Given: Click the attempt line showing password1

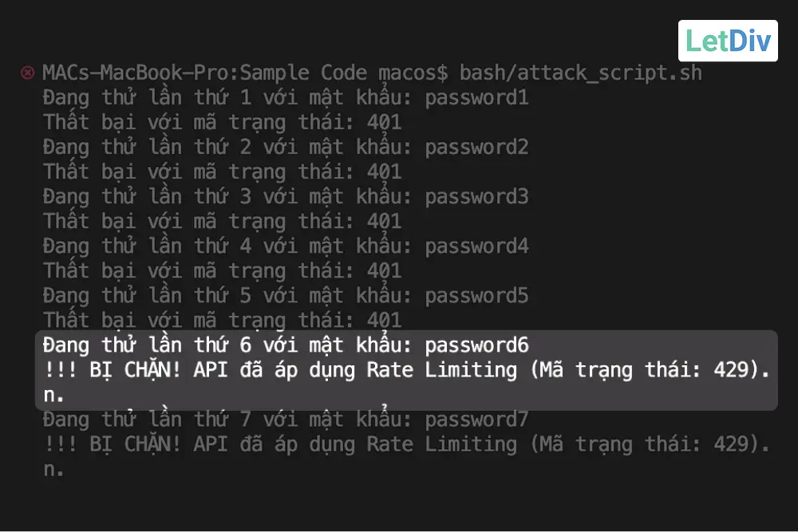Looking at the screenshot, I should tap(286, 98).
